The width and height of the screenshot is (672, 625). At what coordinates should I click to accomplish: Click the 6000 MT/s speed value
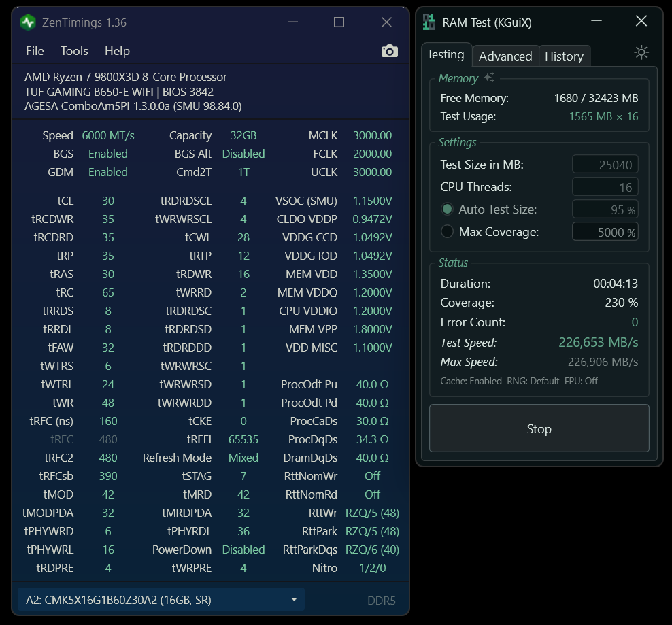[108, 135]
